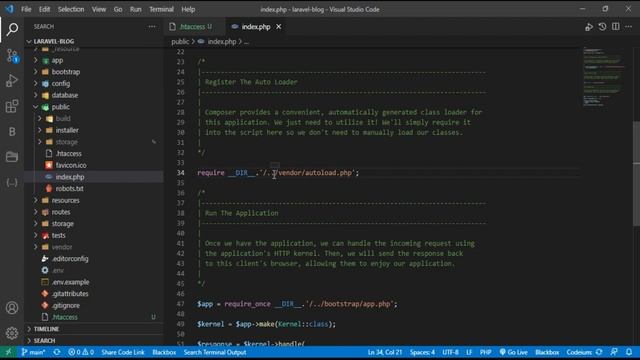This screenshot has width=640, height=360.
Task: Click Go Live in status bar
Action: [x=513, y=352]
